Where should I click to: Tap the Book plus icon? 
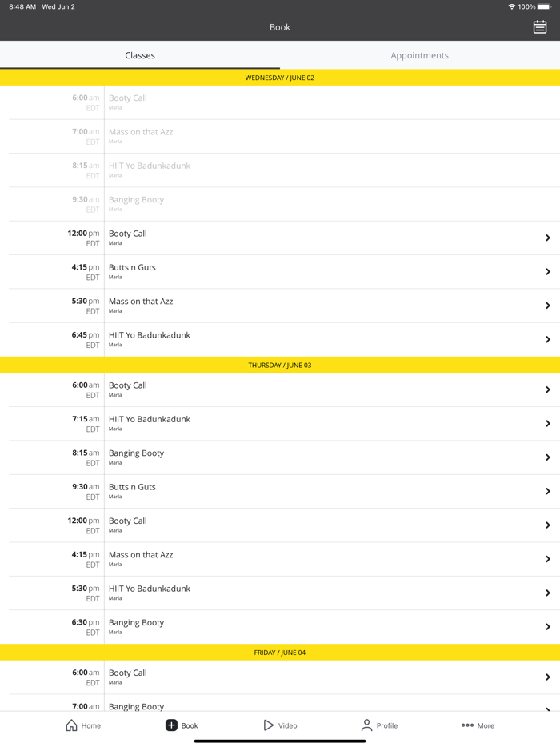[171, 725]
